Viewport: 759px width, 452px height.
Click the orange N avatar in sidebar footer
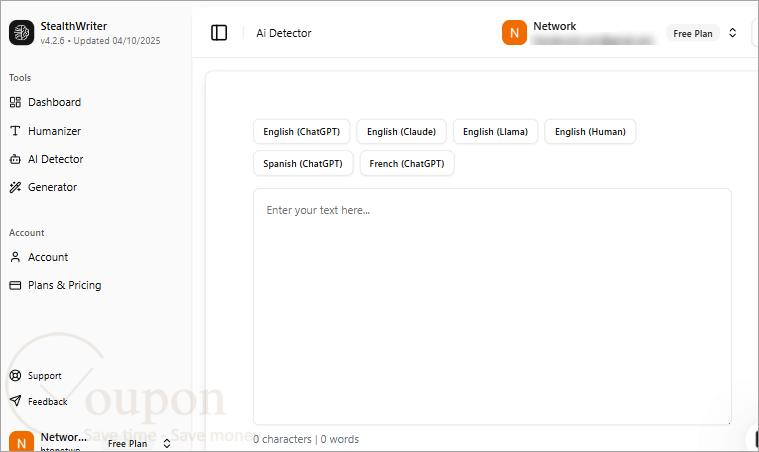click(21, 442)
